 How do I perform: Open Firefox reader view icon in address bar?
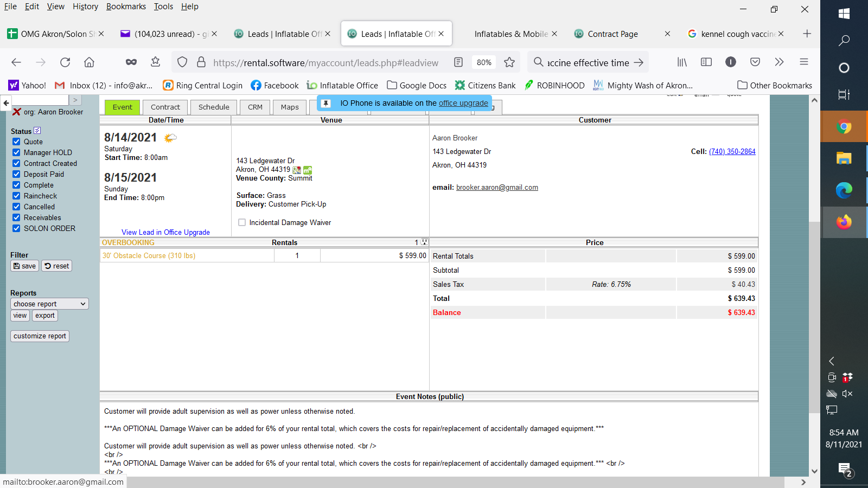(458, 62)
